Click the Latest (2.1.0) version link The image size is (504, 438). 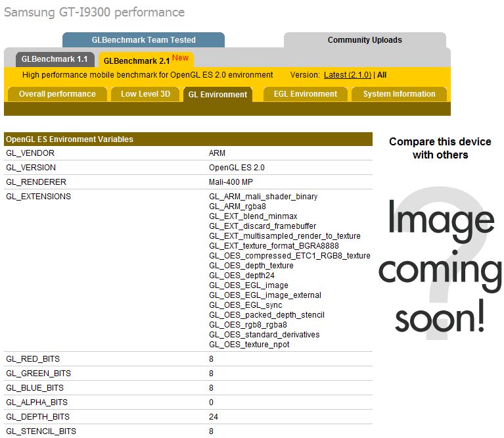point(348,75)
